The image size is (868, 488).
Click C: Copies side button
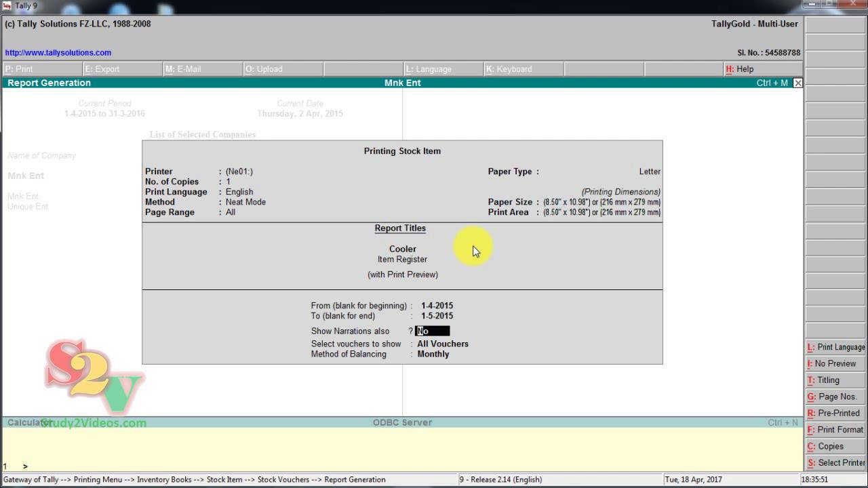click(836, 446)
